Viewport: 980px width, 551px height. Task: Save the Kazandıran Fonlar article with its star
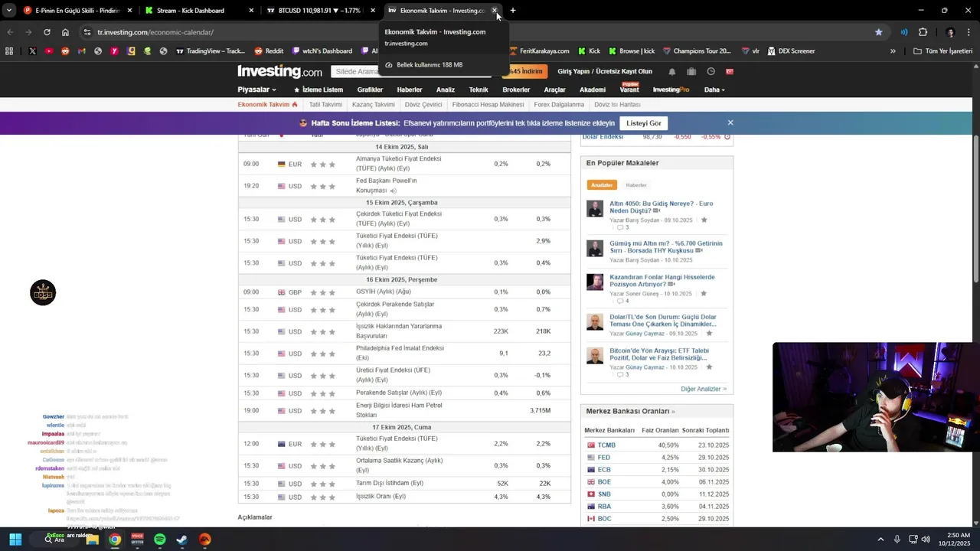[704, 293]
